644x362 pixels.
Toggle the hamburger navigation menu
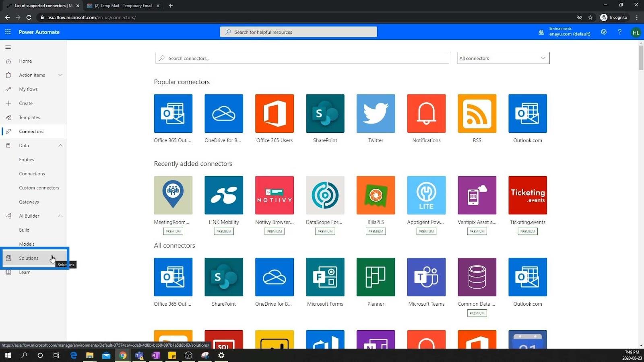tap(8, 47)
